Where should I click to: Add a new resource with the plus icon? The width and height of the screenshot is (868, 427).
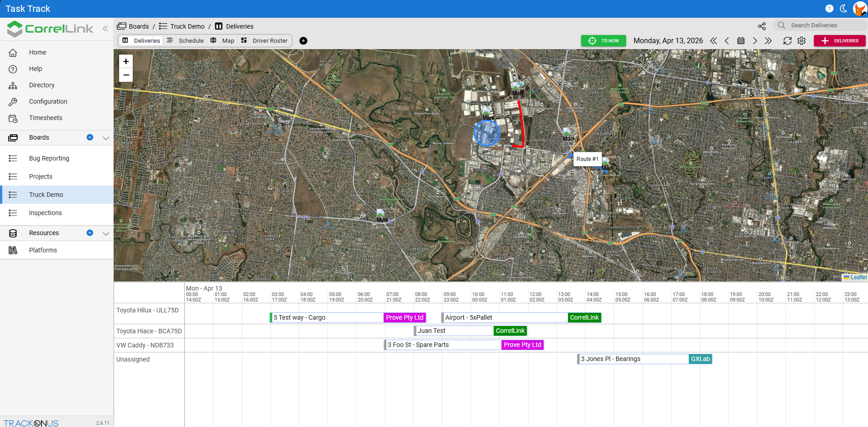[x=90, y=233]
